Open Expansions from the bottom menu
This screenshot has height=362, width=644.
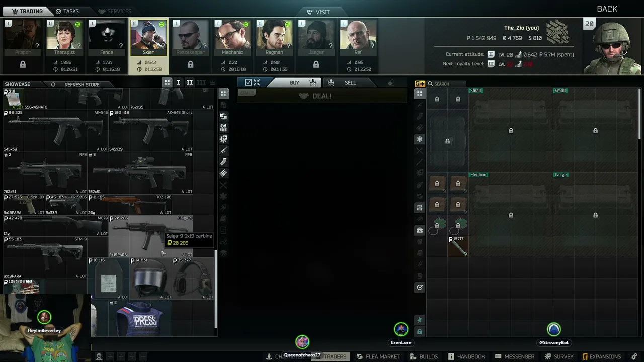point(601,356)
